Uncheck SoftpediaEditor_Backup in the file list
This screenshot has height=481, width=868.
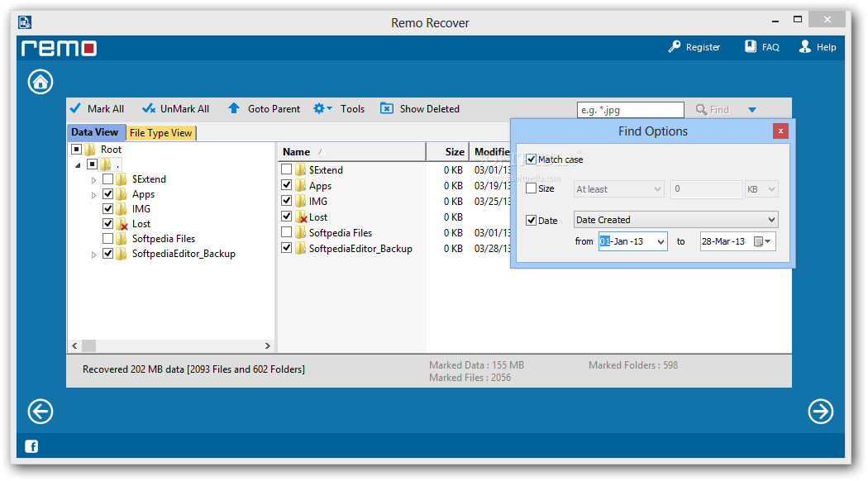pos(287,248)
